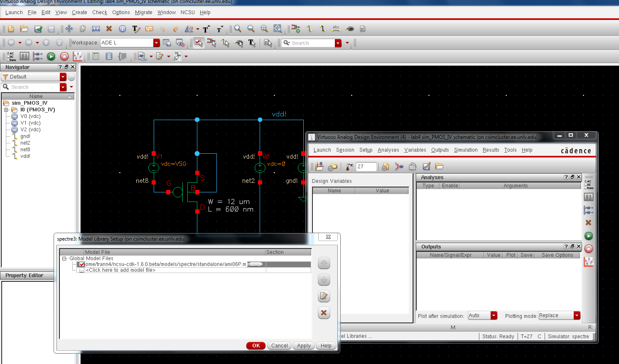Click the Zoom Out magnifier
619x364 pixels.
[251, 29]
